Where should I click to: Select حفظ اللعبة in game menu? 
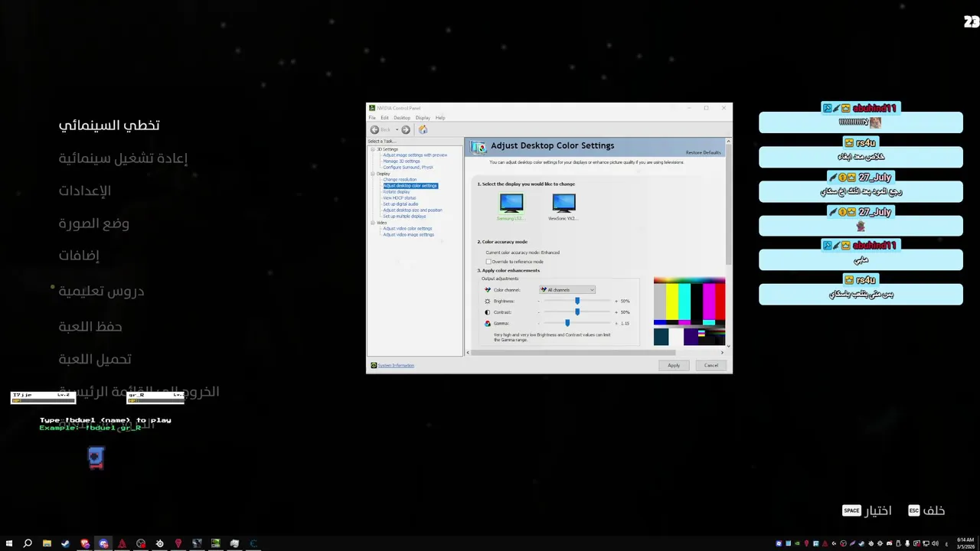(90, 327)
